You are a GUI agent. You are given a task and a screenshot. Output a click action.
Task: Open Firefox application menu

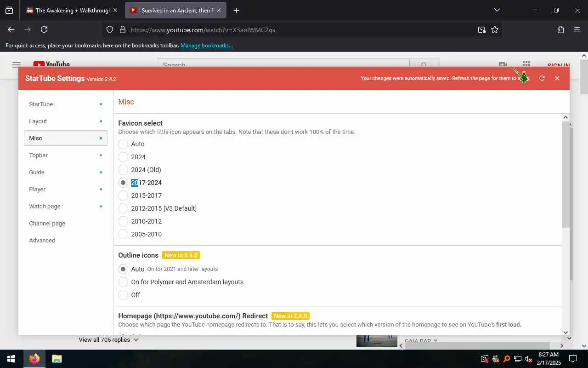pos(577,29)
